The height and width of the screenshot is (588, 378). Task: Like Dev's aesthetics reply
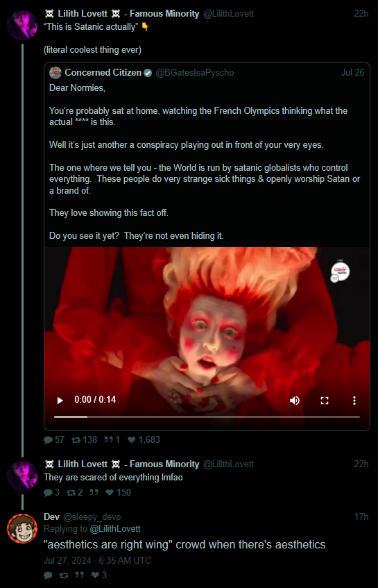point(99,575)
